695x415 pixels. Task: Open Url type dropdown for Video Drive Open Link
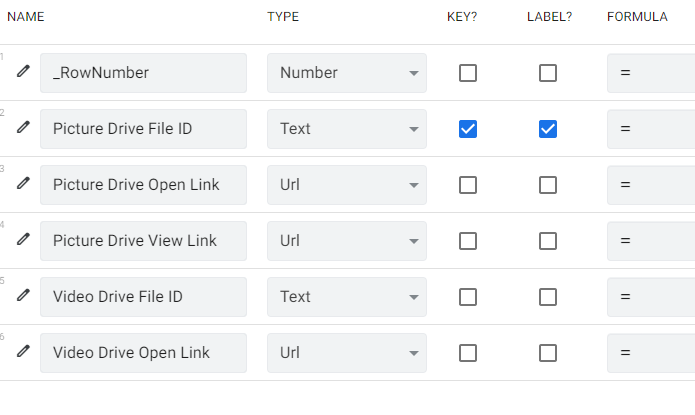[347, 353]
